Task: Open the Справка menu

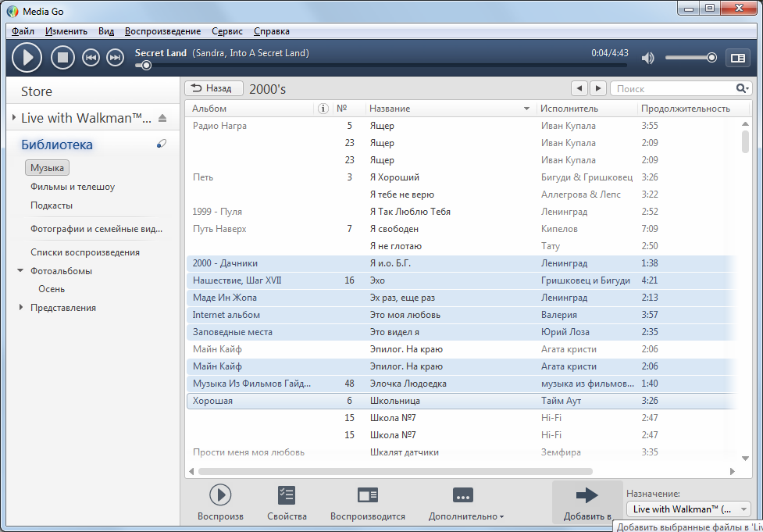Action: (272, 31)
